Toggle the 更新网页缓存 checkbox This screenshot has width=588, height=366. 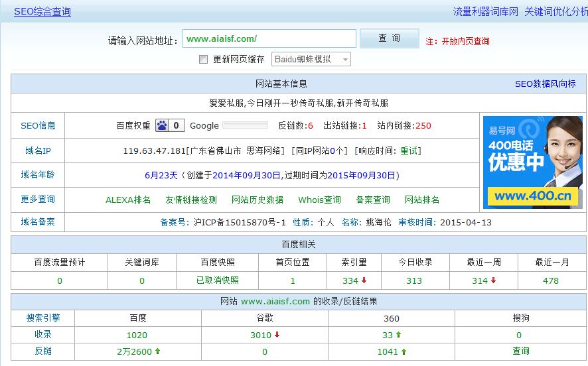(x=204, y=60)
